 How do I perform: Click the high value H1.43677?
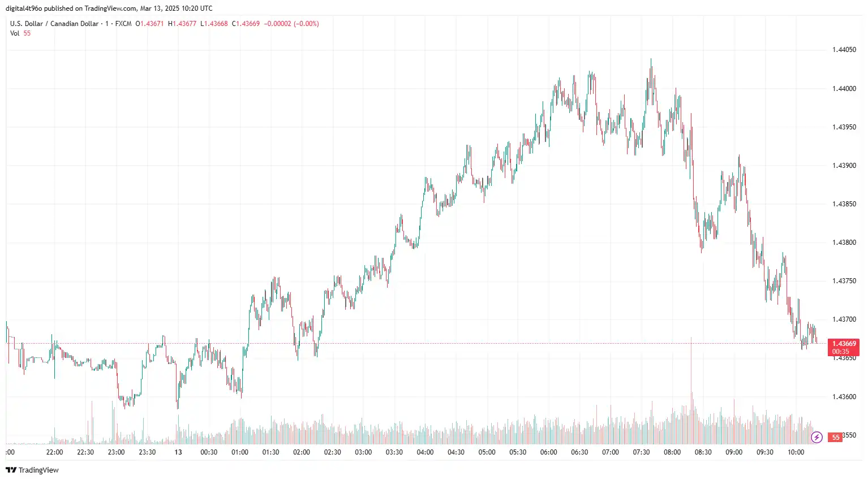pos(182,24)
